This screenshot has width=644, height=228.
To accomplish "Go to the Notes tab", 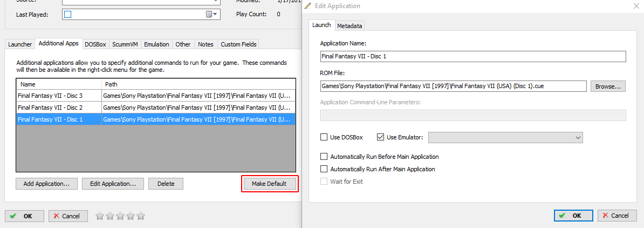I will click(205, 44).
